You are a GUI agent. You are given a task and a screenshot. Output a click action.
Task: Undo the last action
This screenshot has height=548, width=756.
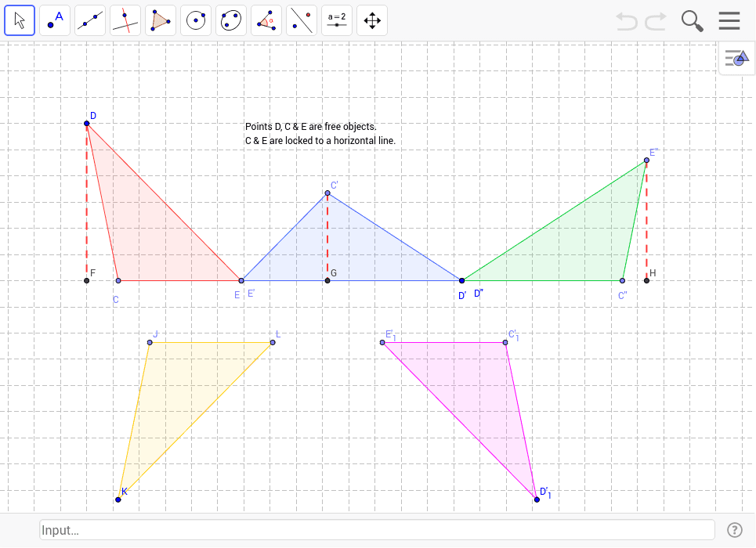[627, 21]
